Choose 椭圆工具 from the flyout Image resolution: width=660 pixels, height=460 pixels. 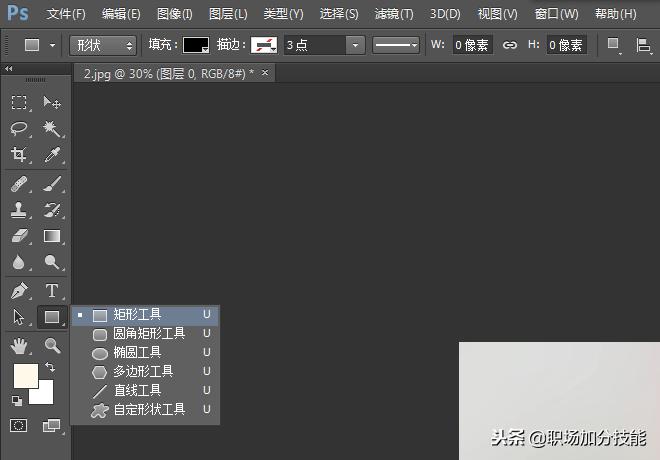(145, 353)
